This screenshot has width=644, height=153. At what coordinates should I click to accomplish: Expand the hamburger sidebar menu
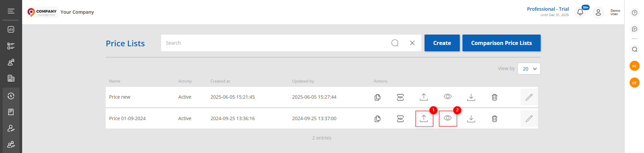[11, 11]
